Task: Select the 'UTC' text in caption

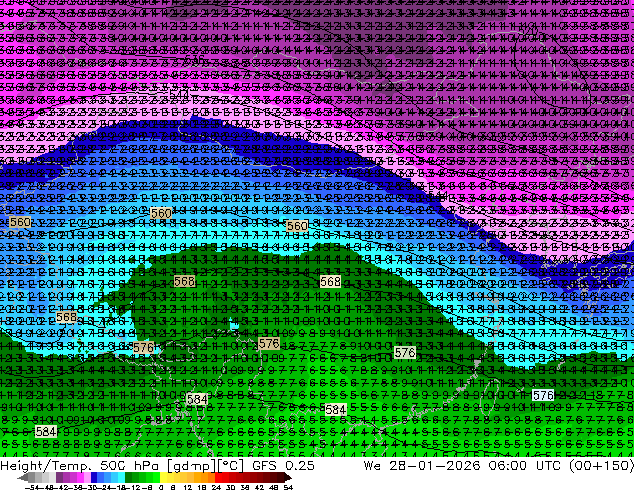Action: tap(549, 466)
